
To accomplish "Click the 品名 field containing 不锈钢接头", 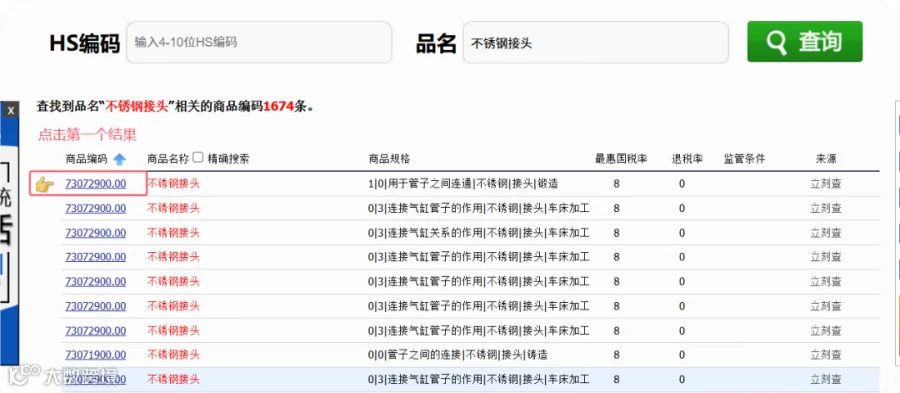I will point(595,42).
